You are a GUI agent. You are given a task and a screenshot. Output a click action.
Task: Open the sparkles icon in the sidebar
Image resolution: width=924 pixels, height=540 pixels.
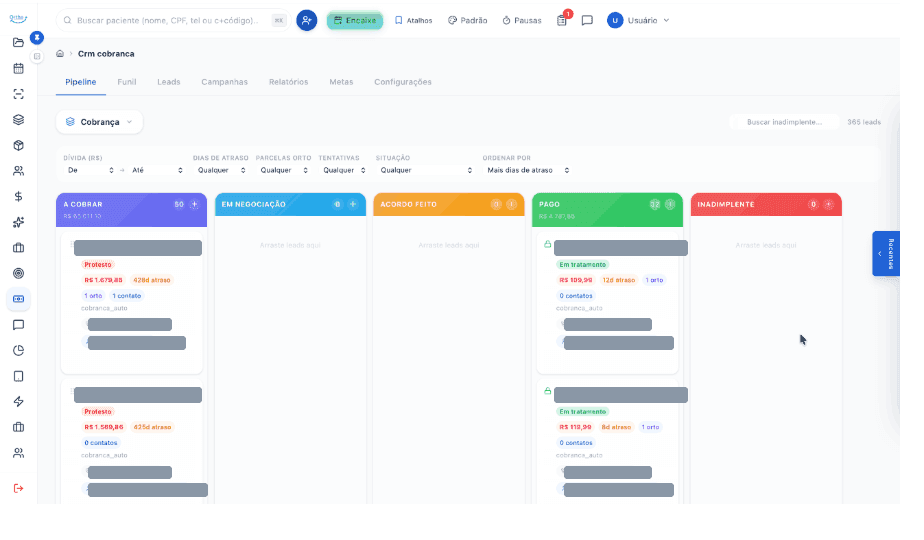tap(18, 222)
